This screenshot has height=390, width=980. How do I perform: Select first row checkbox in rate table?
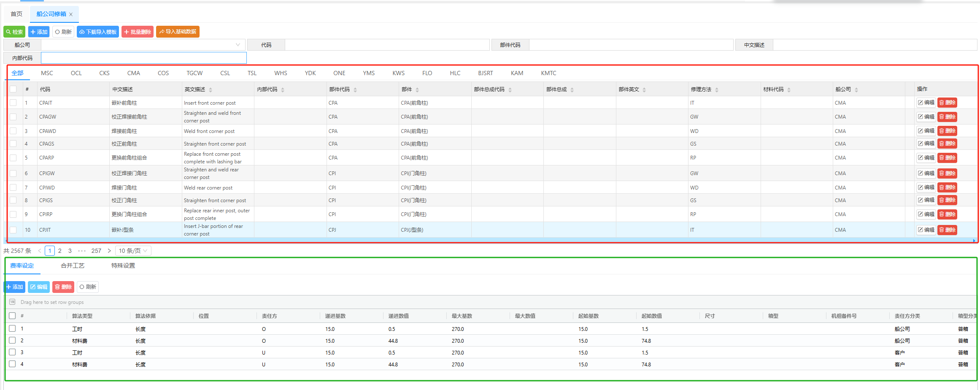tap(12, 328)
